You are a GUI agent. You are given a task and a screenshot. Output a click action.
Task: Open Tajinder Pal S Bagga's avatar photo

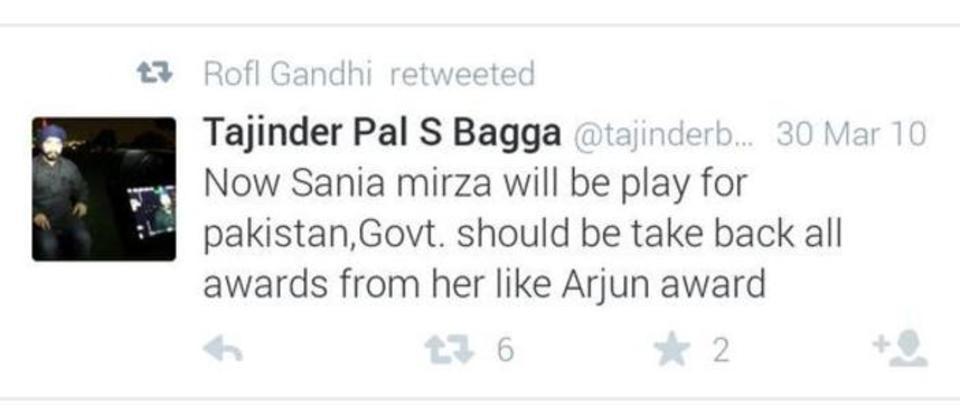[x=104, y=189]
